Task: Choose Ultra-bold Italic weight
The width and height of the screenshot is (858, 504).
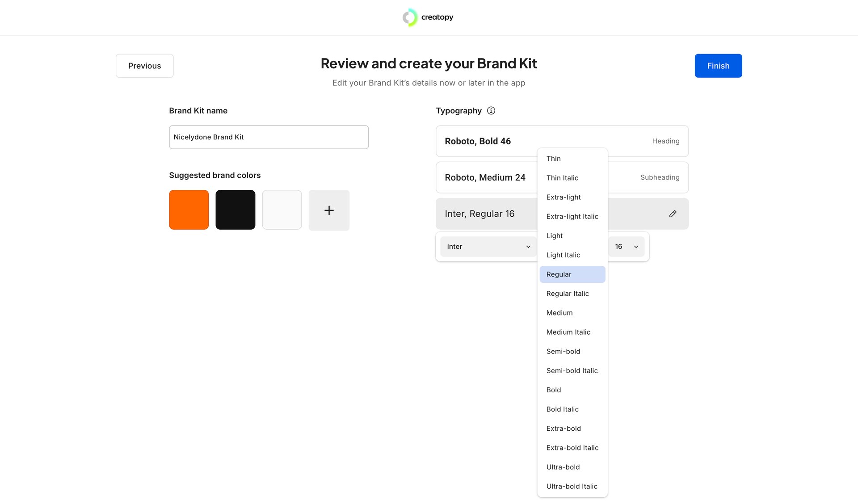Action: coord(572,486)
